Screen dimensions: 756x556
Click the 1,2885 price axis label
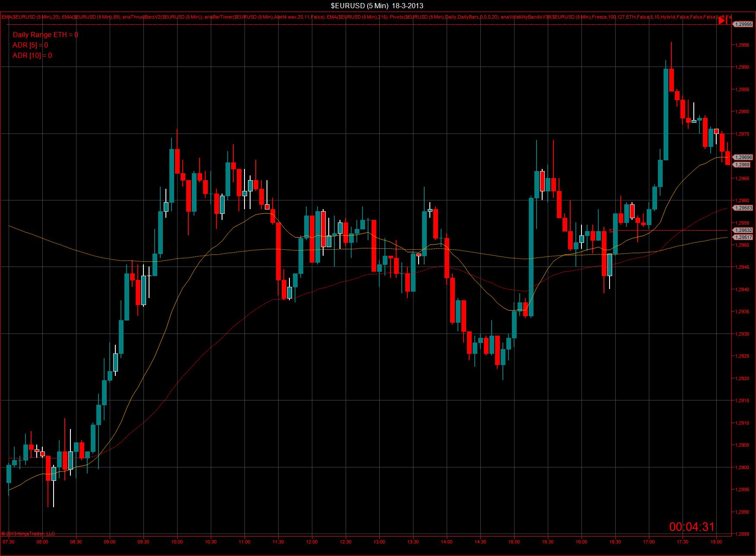click(x=743, y=534)
